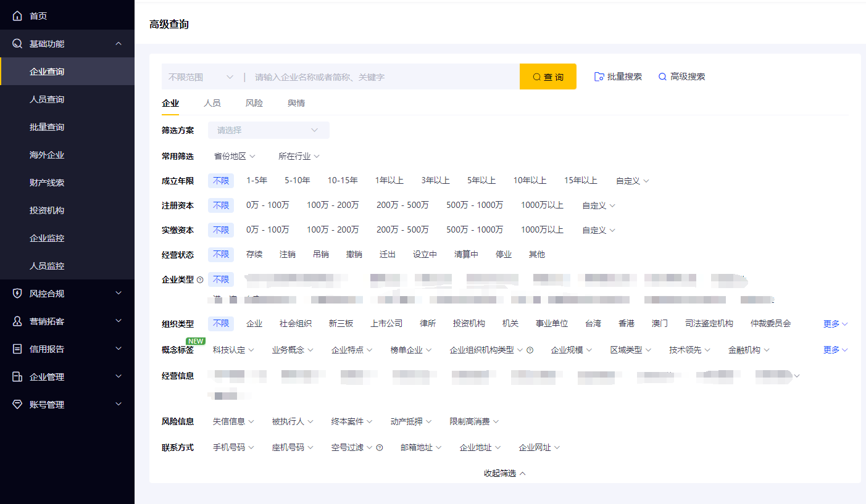This screenshot has height=504, width=866.
Task: Click the folder icon of 批量搜索
Action: point(599,77)
